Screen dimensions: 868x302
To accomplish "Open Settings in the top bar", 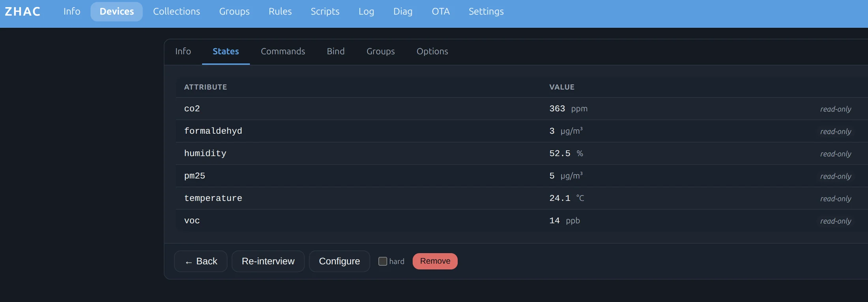I will click(x=486, y=11).
